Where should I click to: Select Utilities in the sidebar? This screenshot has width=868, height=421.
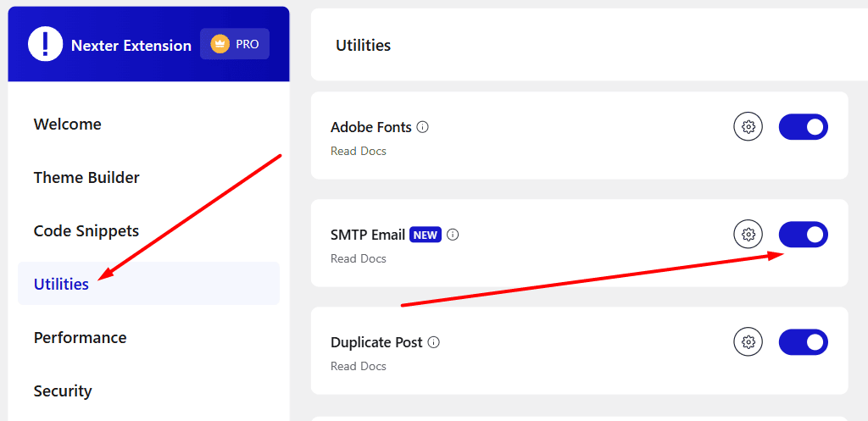point(61,285)
